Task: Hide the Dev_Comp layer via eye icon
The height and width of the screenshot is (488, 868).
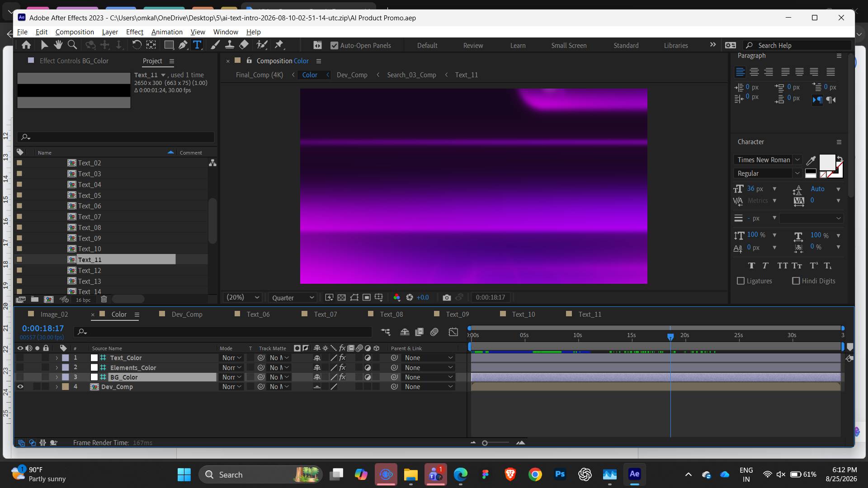Action: [20, 387]
